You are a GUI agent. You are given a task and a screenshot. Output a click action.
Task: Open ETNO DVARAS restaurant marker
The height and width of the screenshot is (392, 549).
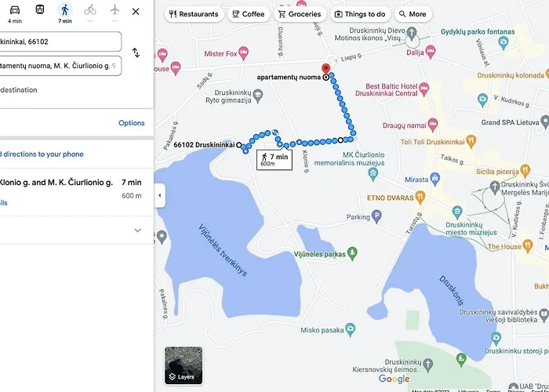point(420,198)
